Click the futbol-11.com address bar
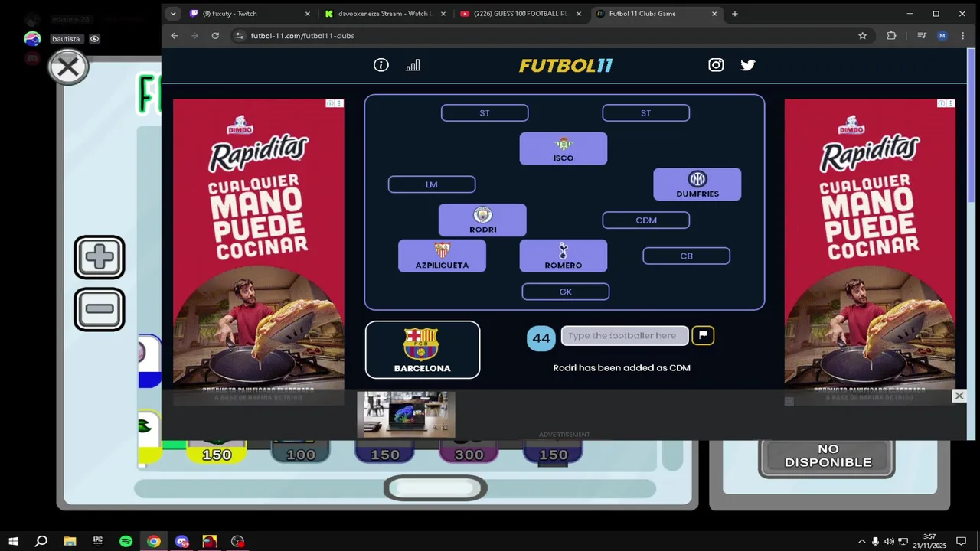Screen dimensions: 980x551 tap(551, 36)
